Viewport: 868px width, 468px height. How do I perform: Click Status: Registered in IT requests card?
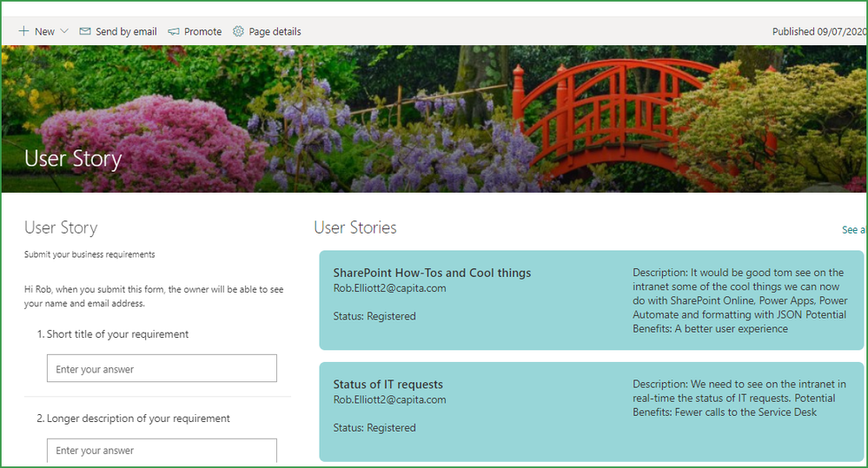pyautogui.click(x=374, y=428)
